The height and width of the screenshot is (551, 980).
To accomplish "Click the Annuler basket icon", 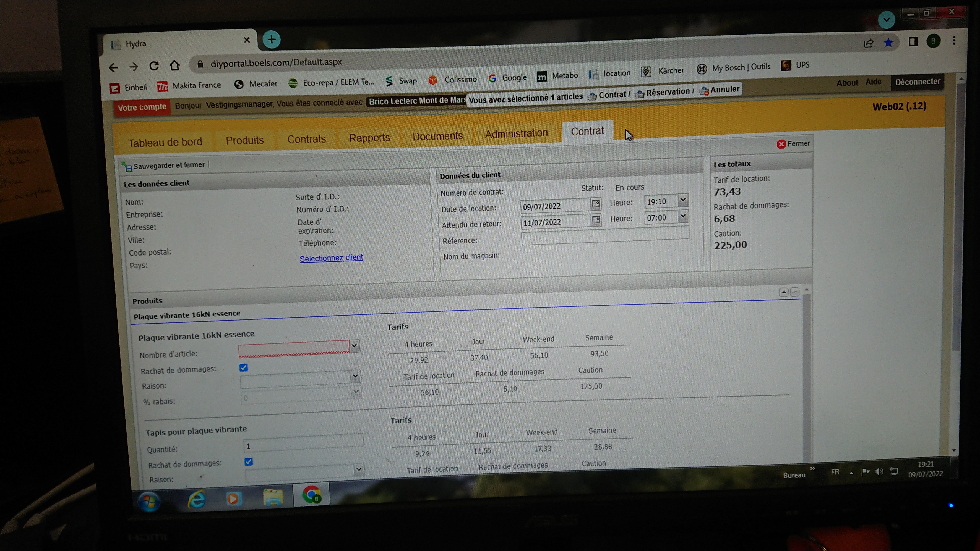I will (x=704, y=91).
